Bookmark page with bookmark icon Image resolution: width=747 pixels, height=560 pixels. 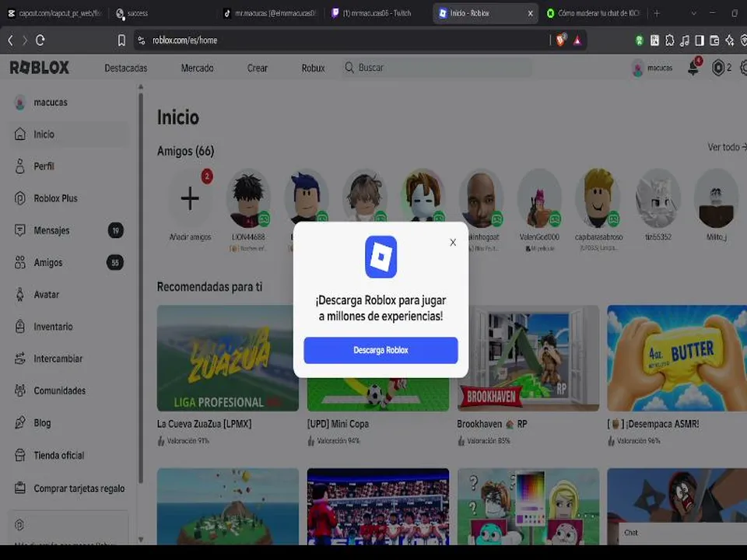121,40
